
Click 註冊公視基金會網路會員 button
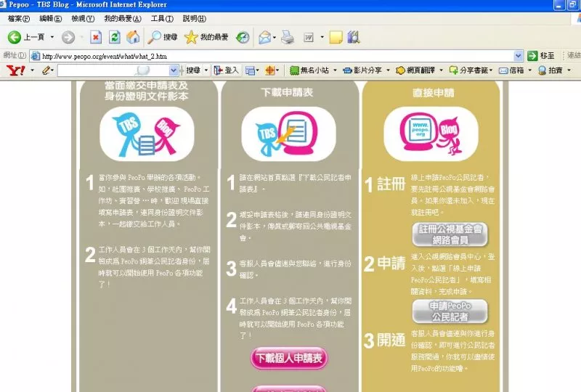450,234
